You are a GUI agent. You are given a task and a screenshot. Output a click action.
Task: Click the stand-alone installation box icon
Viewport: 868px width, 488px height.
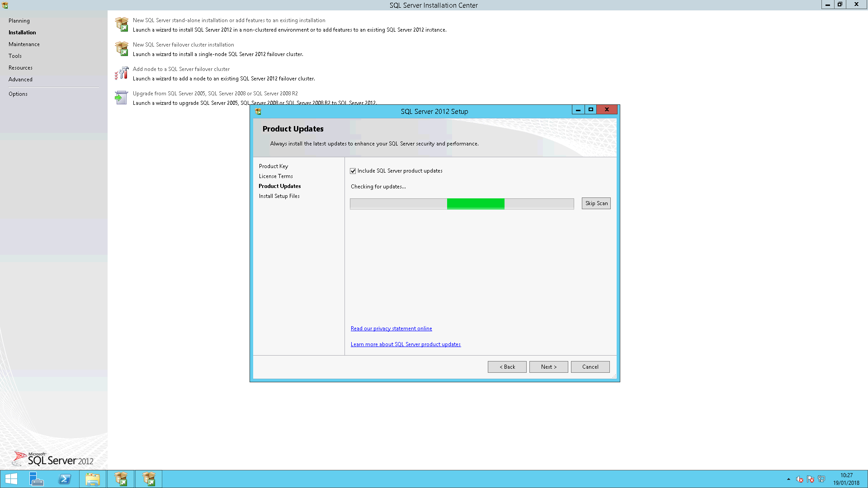click(x=122, y=24)
